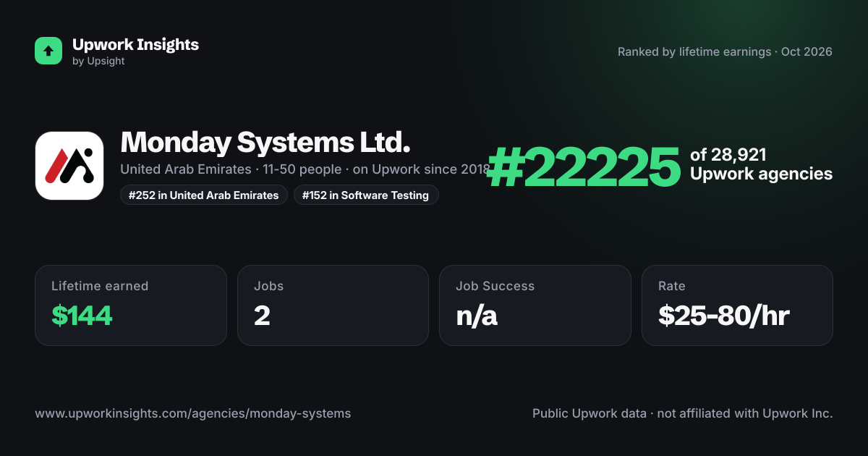This screenshot has height=456, width=868.
Task: Click the Upwork Insights title text
Action: click(x=135, y=44)
